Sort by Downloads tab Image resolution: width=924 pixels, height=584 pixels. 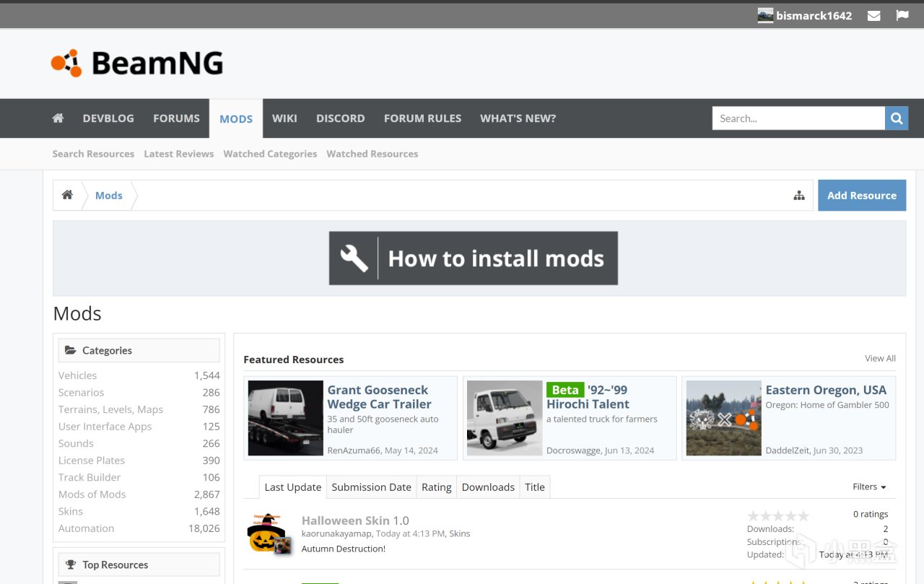point(488,487)
